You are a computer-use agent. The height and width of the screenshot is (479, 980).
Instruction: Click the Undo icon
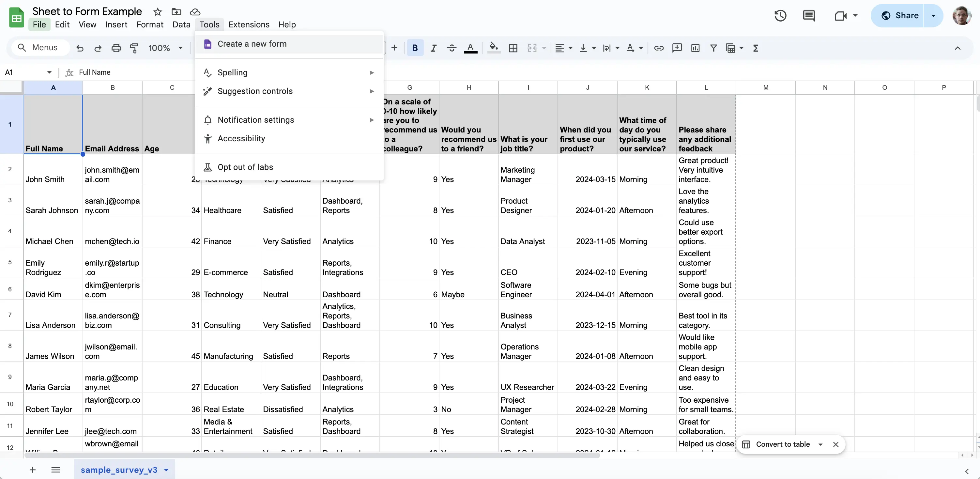pyautogui.click(x=80, y=48)
